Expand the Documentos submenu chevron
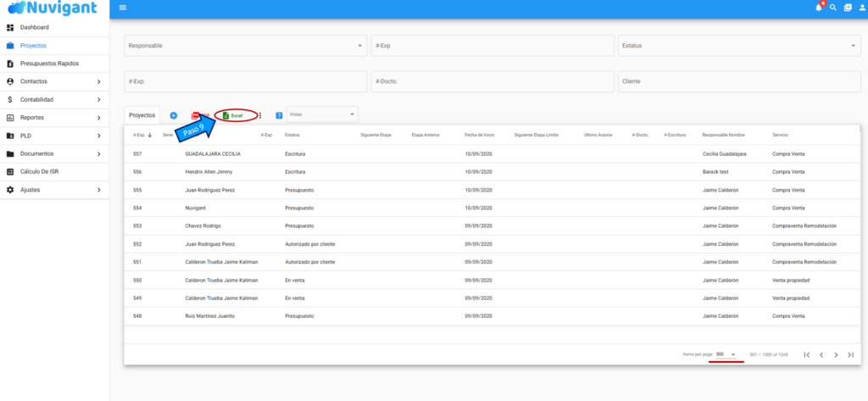 tap(98, 154)
